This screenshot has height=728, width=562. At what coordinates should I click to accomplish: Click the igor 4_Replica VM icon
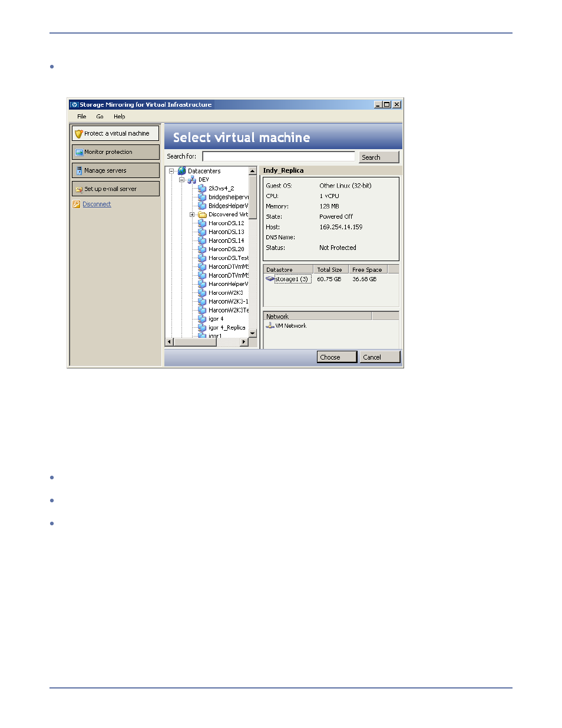pyautogui.click(x=202, y=327)
